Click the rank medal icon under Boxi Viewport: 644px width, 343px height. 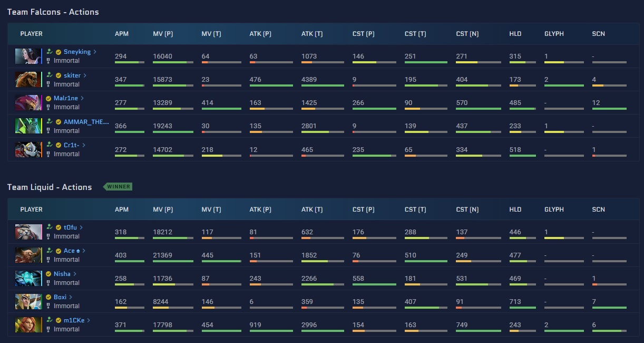point(48,306)
